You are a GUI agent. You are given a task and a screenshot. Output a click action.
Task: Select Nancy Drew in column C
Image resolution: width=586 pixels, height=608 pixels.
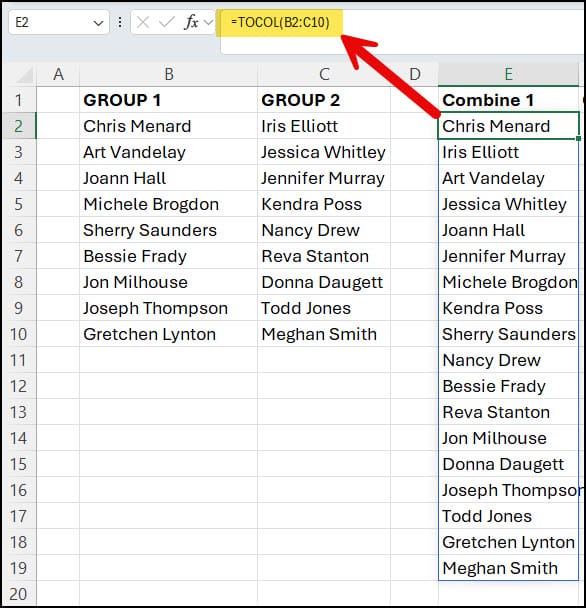point(324,230)
